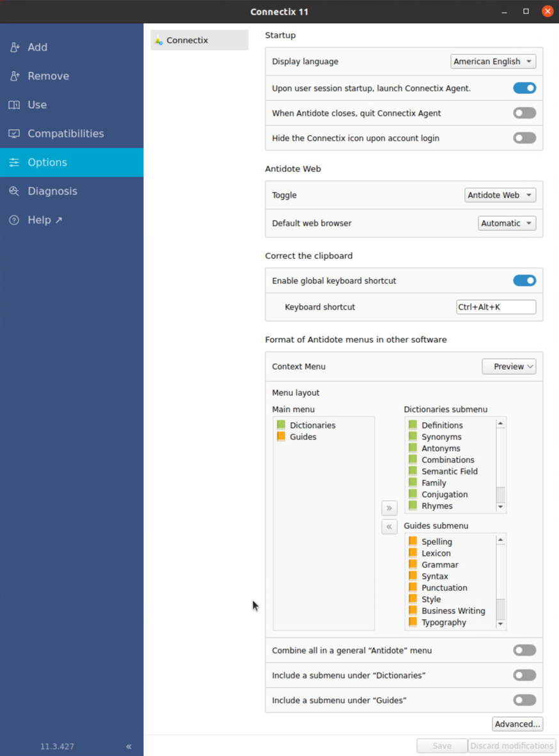
Task: Click the Dictionaries submenu scrollbar
Action: [x=501, y=494]
